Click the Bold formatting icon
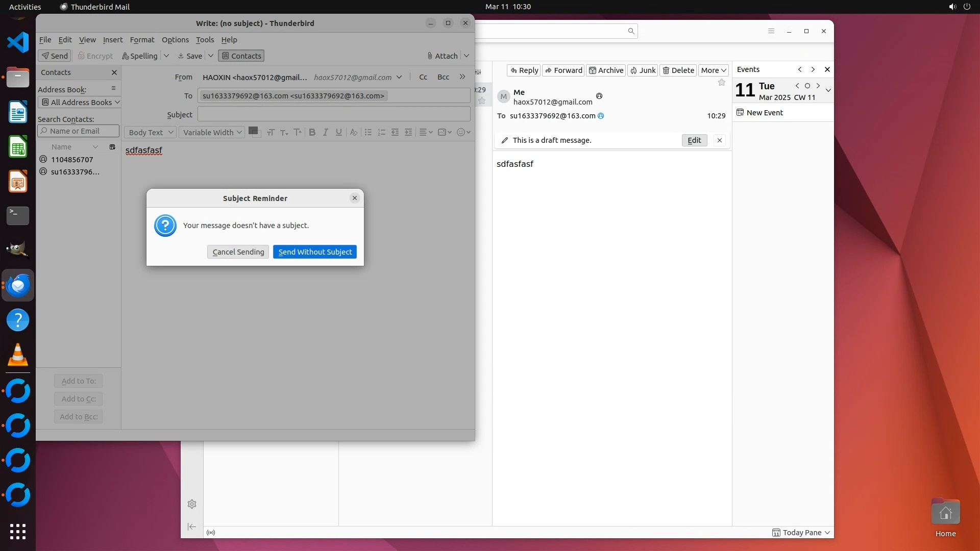The width and height of the screenshot is (980, 551). pyautogui.click(x=312, y=132)
